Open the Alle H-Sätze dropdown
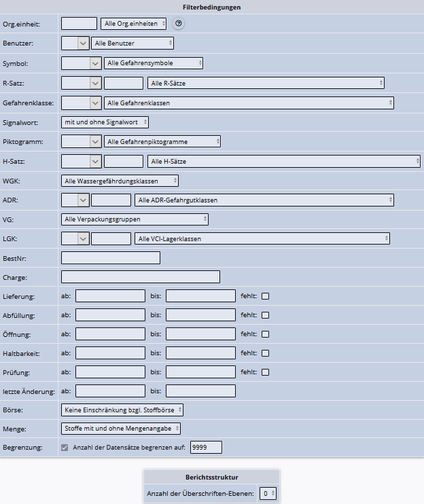This screenshot has width=424, height=504. 284,162
